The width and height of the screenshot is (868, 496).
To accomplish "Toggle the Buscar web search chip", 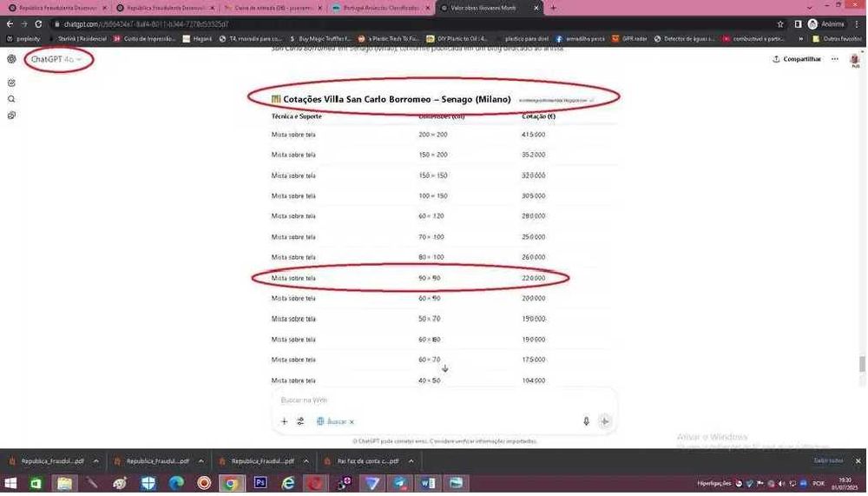I will 332,423.
